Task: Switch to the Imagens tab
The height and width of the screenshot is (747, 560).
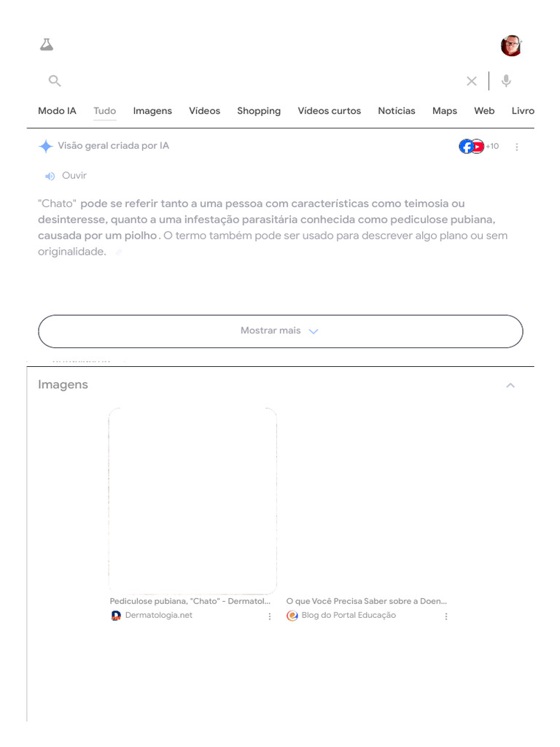Action: [152, 111]
